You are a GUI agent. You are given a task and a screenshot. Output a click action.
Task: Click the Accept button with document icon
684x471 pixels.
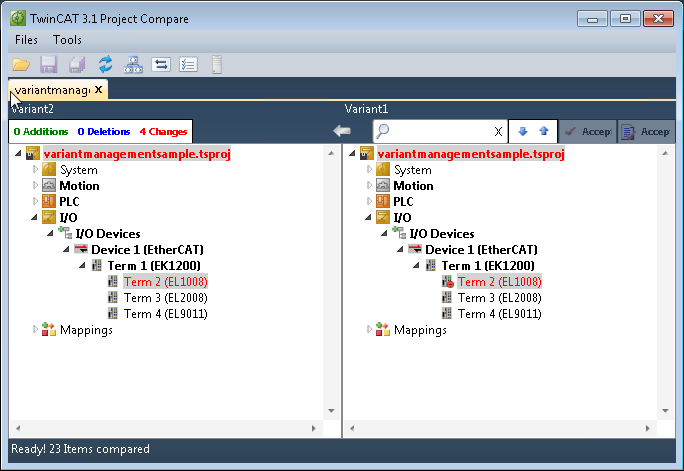645,131
